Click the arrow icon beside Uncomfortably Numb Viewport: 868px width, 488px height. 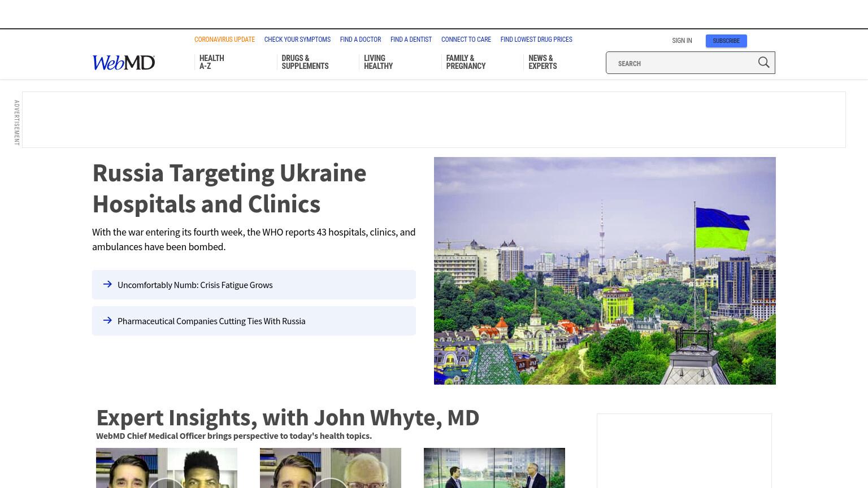[107, 284]
